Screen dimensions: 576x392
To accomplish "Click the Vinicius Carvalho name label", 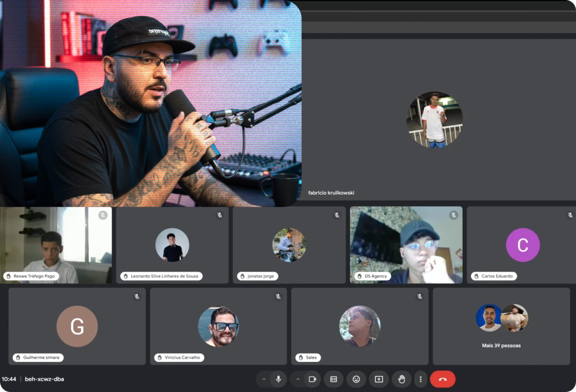I will click(179, 357).
